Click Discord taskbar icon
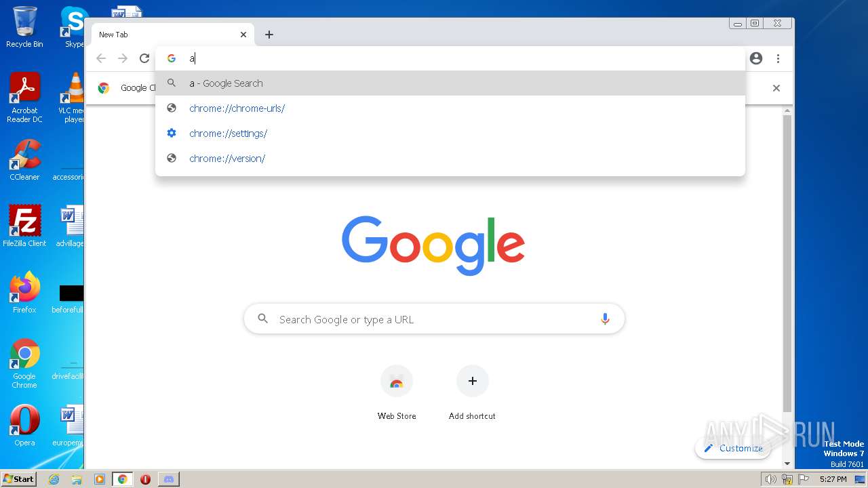The height and width of the screenshot is (488, 868). (168, 479)
